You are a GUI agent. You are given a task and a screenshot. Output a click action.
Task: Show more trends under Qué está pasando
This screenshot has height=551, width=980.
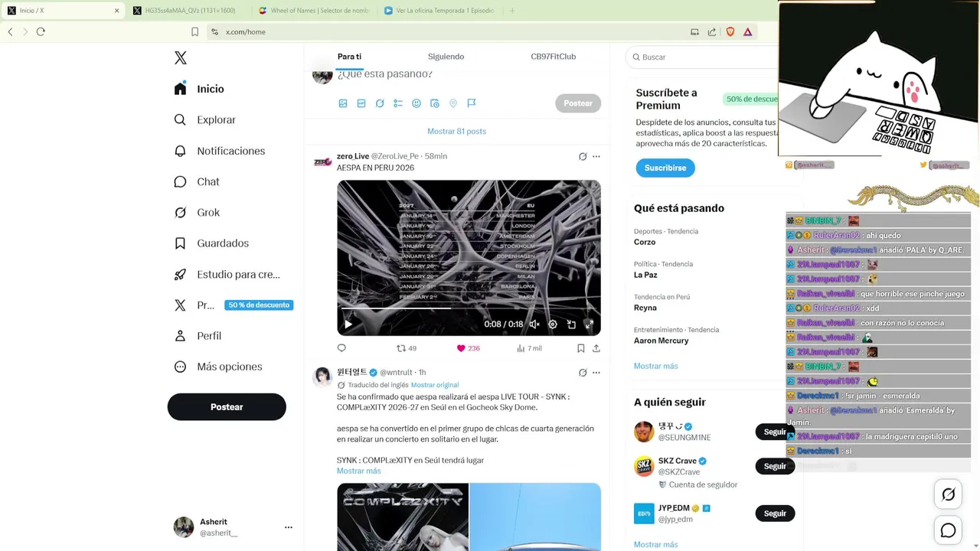point(655,366)
